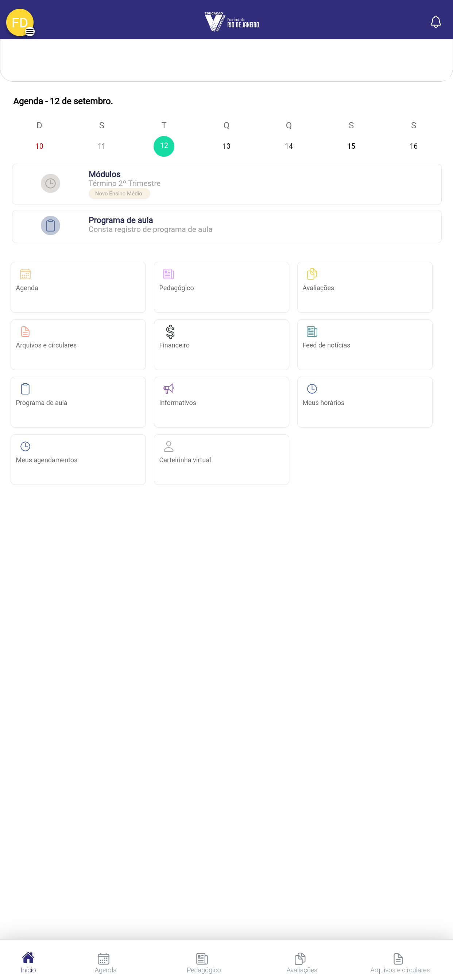This screenshot has height=980, width=453.
Task: Click 'Término 2º Trimestre' text
Action: 124,183
